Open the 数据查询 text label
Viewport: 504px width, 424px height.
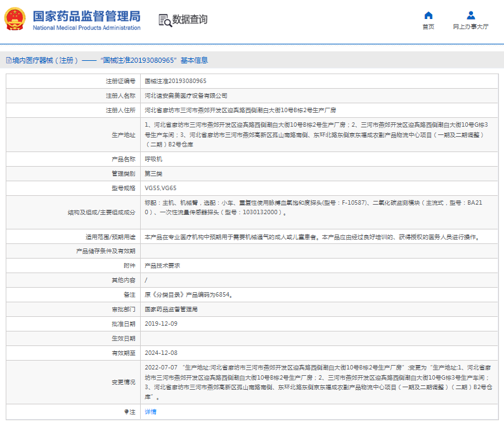[190, 20]
